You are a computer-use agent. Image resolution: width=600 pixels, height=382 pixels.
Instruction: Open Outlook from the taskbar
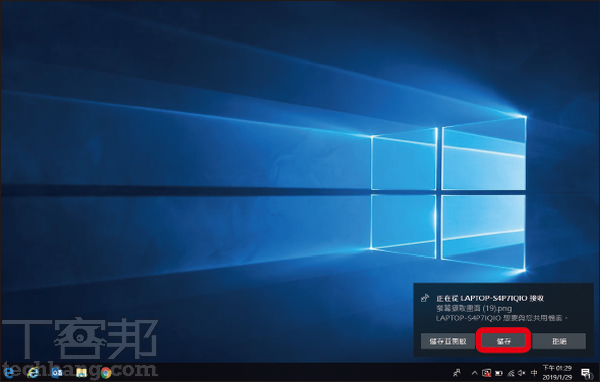click(57, 372)
